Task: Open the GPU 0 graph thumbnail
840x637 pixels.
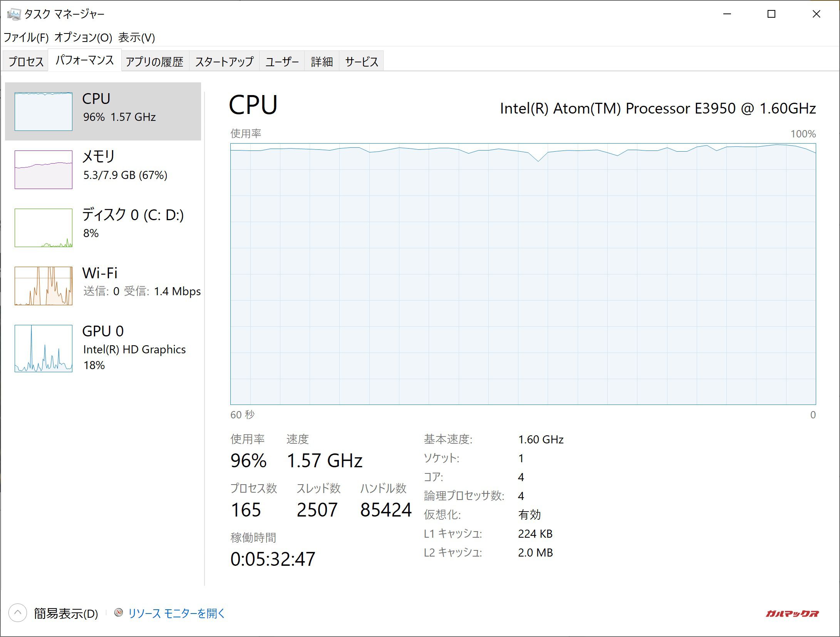Action: coord(44,348)
